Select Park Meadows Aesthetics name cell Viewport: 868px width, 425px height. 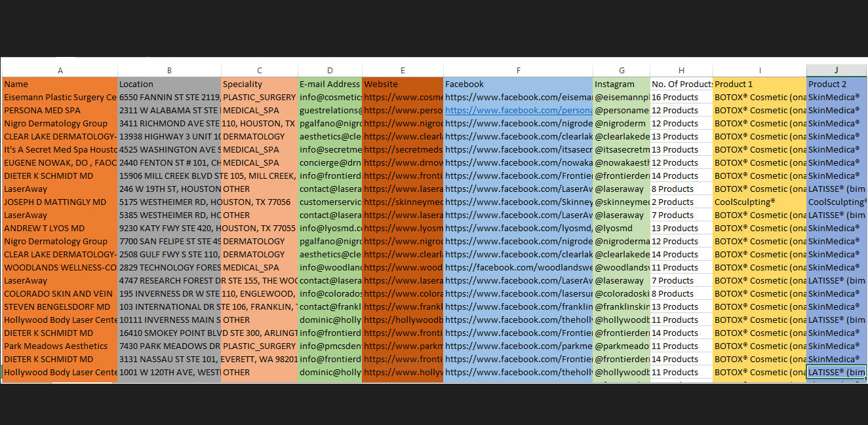pos(60,346)
